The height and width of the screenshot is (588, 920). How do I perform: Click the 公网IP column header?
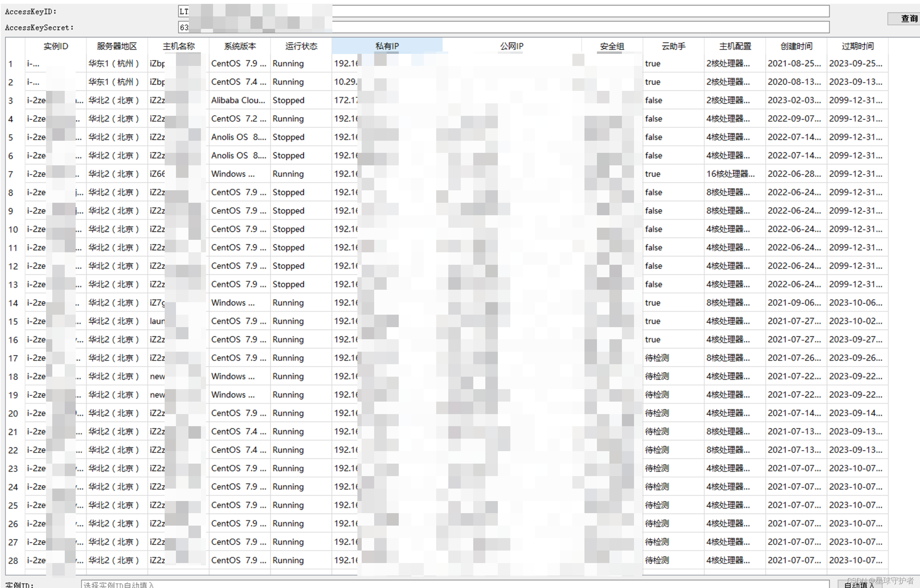point(511,46)
